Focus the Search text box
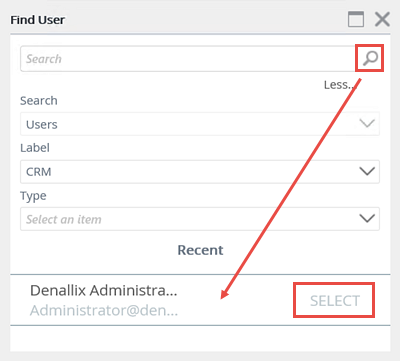400x361 pixels. point(188,59)
